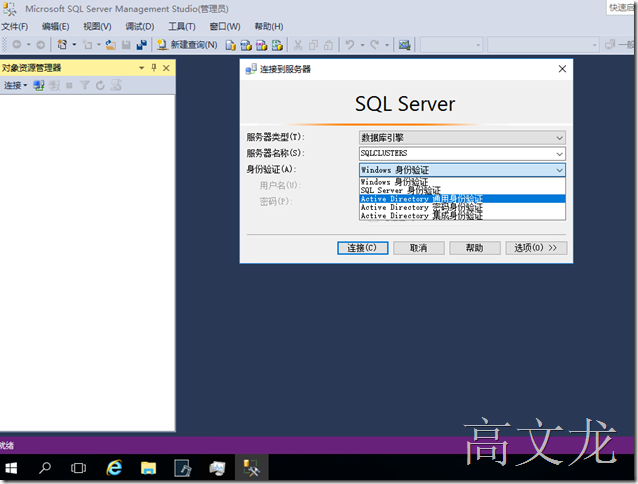Click the undo arrow icon in toolbar
This screenshot has height=484, width=638.
click(x=350, y=45)
